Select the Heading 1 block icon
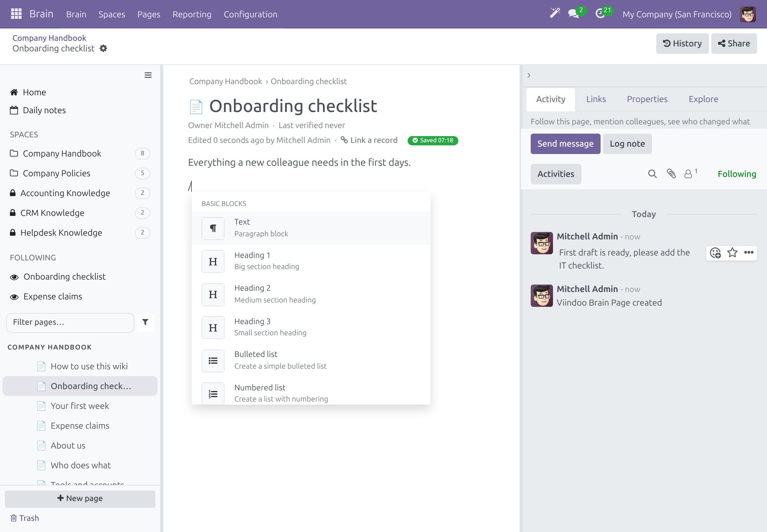767x532 pixels. 213,261
